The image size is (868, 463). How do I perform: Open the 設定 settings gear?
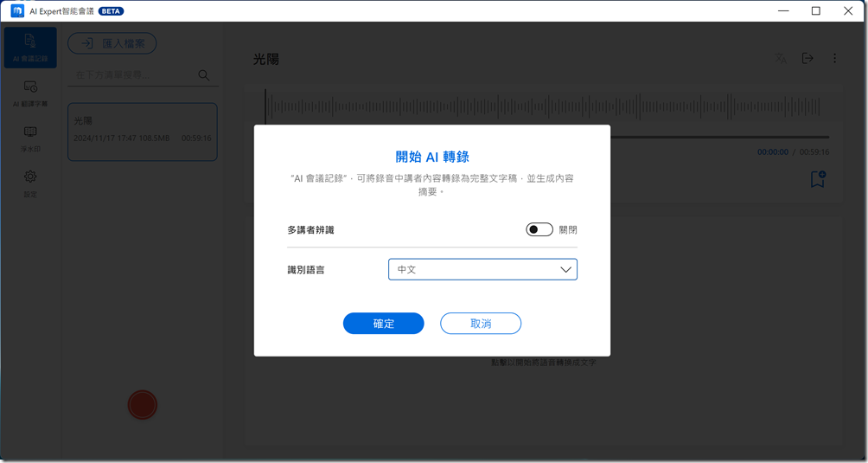click(30, 183)
